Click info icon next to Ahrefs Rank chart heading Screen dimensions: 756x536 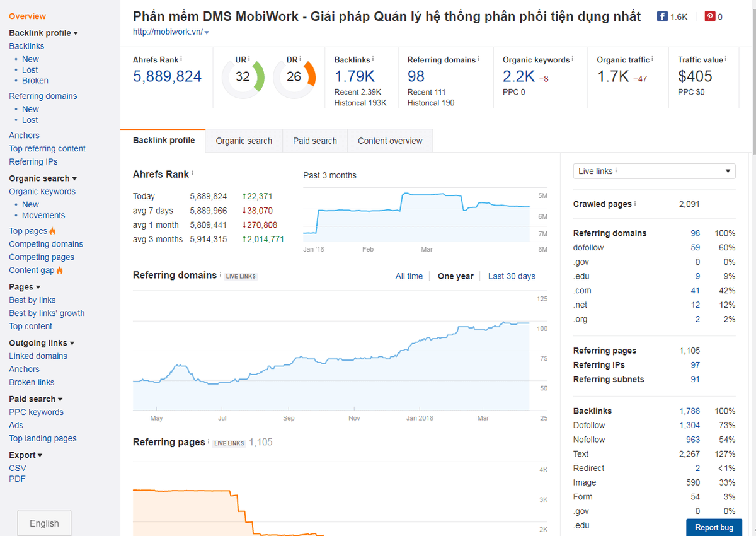pyautogui.click(x=192, y=173)
